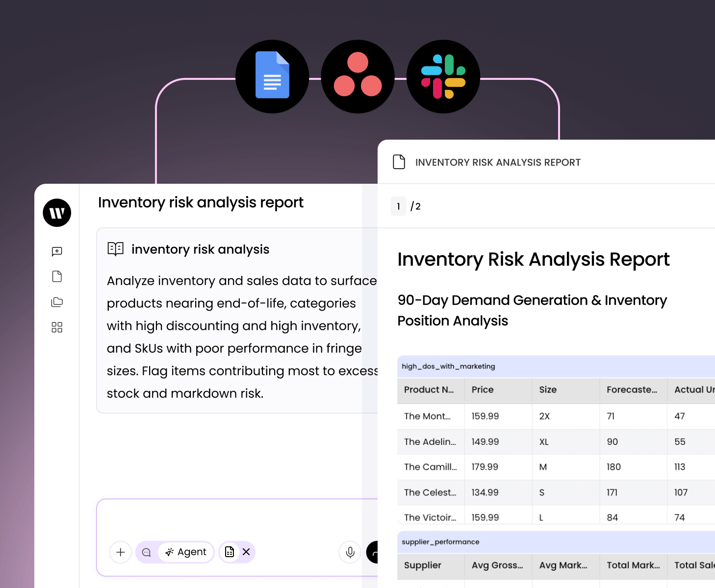
Task: Open the document icon in the sidebar
Action: 56,276
